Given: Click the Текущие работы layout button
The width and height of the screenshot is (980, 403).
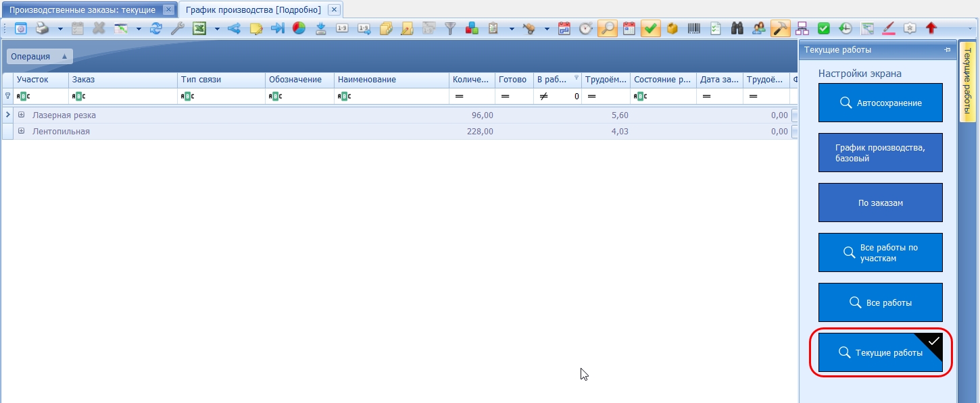Looking at the screenshot, I should (880, 352).
